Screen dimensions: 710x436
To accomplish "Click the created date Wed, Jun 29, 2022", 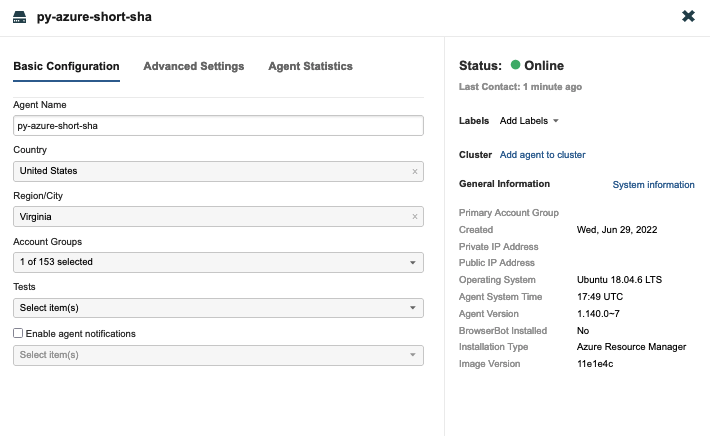I will coord(617,230).
